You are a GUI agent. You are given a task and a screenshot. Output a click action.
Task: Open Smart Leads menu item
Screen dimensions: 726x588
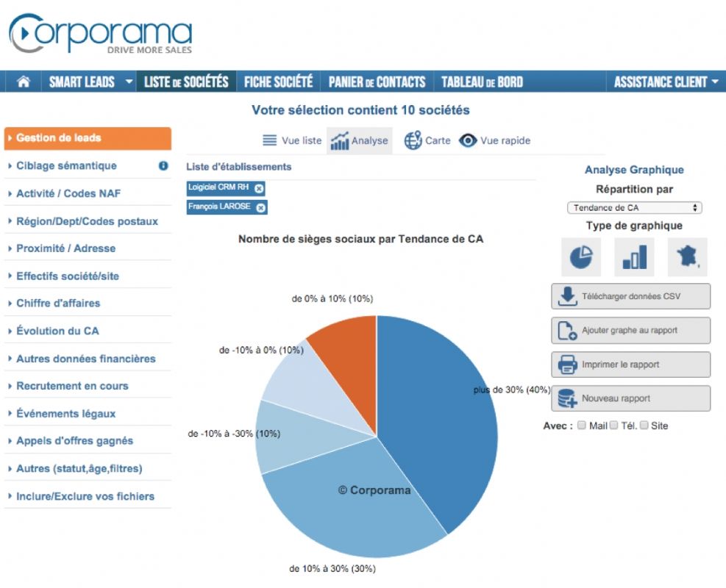click(x=82, y=82)
